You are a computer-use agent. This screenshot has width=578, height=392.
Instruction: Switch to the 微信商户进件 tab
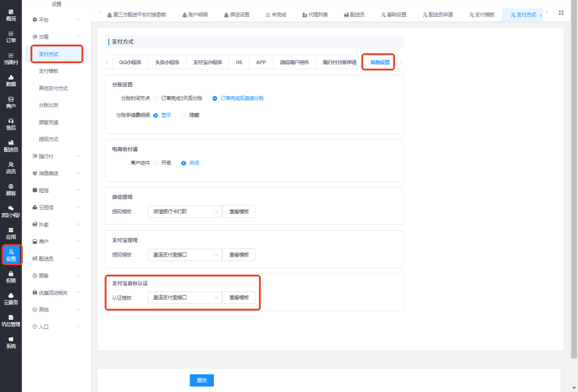[x=294, y=62]
